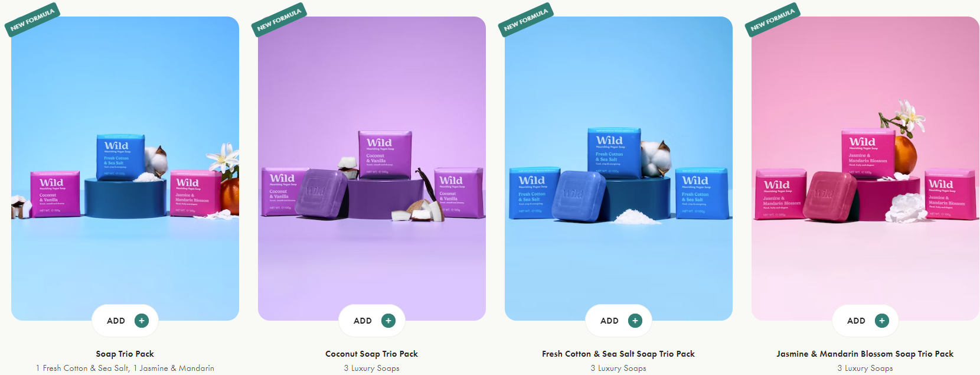
Task: Add Soap Trio Pack via ADD label
Action: [x=116, y=321]
